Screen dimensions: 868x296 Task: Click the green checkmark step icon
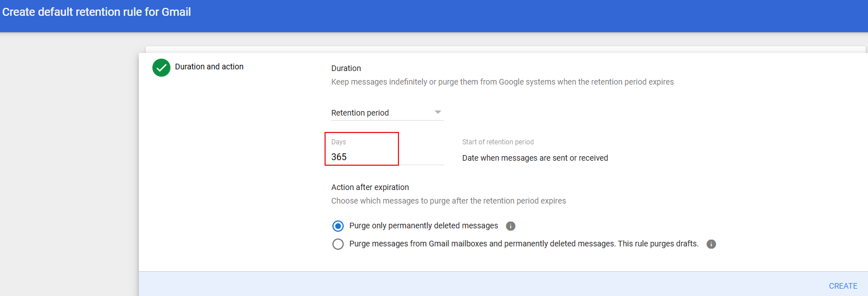(x=161, y=68)
